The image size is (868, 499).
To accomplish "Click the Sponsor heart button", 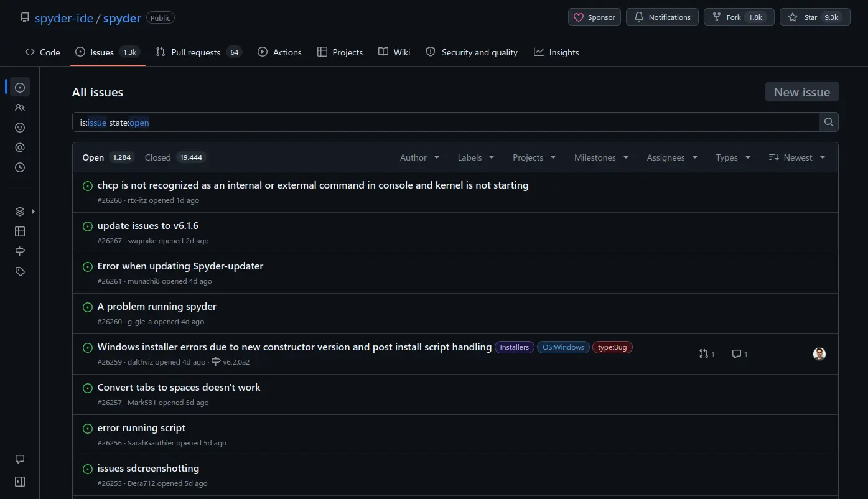I will click(x=594, y=17).
